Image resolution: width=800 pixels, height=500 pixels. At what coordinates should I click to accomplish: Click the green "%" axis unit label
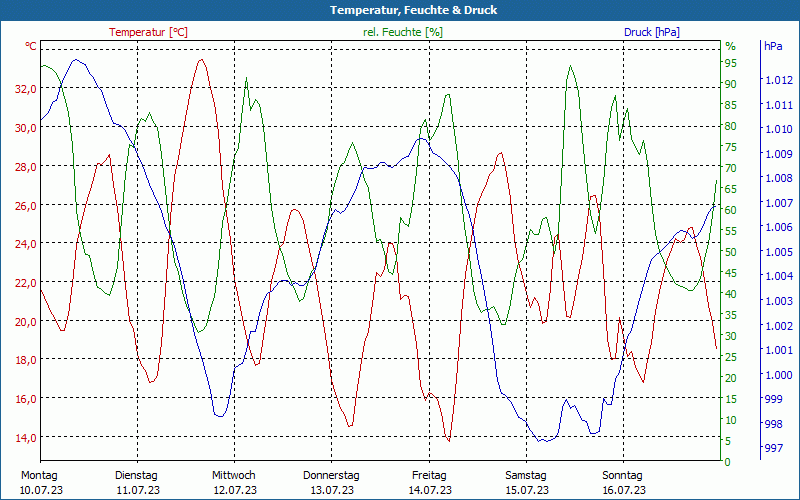pos(730,46)
